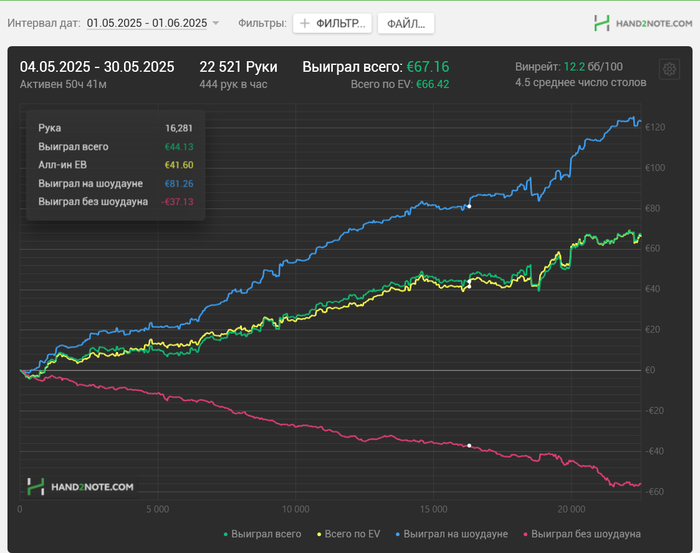Click the Интервал дат label
The width and height of the screenshot is (700, 553).
[x=44, y=23]
